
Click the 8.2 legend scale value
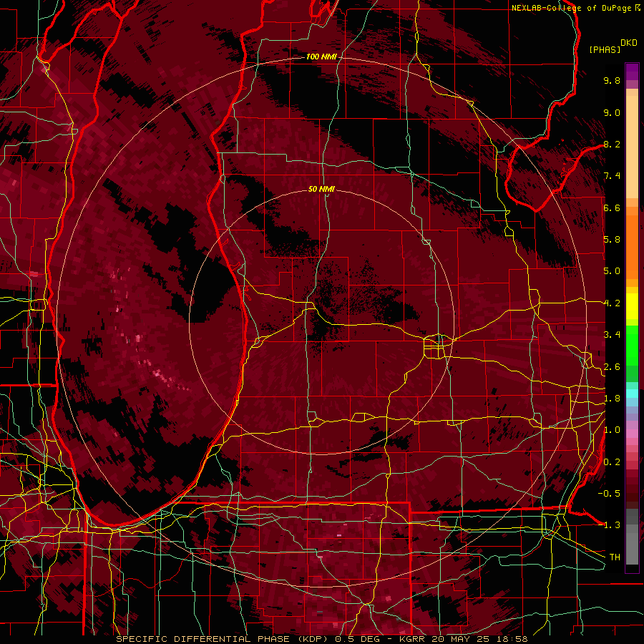click(612, 144)
